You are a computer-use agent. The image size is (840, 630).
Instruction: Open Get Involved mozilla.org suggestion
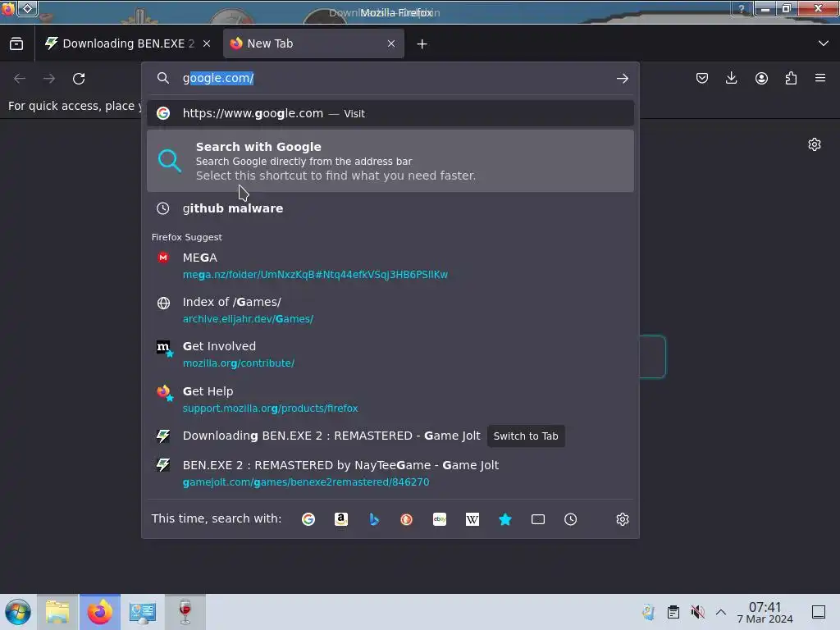click(390, 354)
